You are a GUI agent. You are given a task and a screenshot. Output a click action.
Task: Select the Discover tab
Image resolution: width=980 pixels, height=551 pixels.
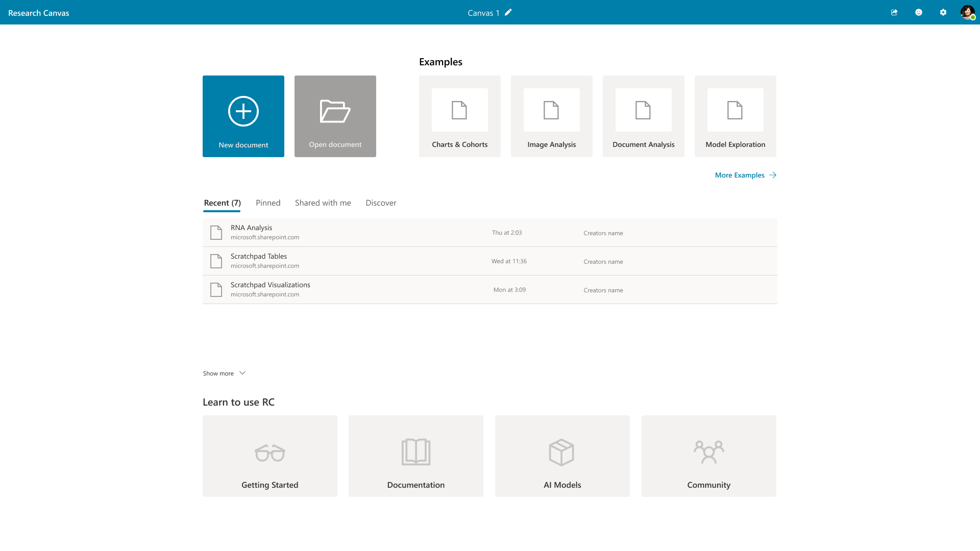(x=381, y=203)
